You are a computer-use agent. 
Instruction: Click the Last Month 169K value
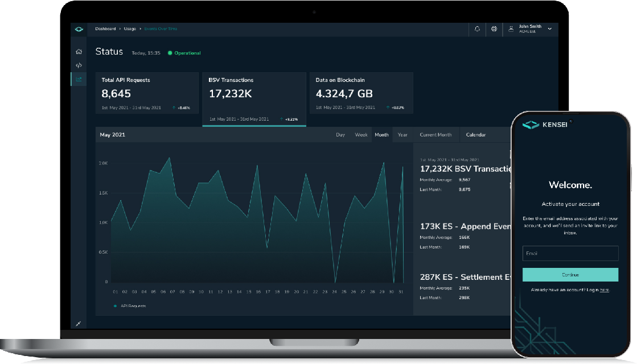click(464, 247)
